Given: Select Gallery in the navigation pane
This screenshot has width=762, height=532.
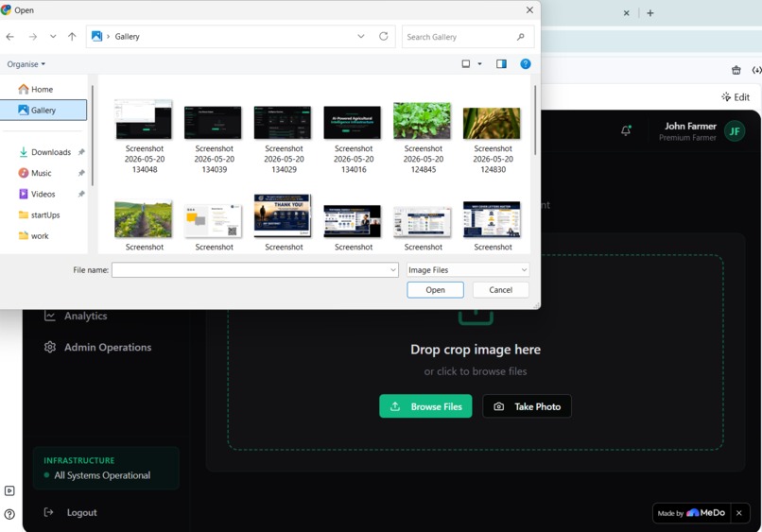Looking at the screenshot, I should pos(43,111).
